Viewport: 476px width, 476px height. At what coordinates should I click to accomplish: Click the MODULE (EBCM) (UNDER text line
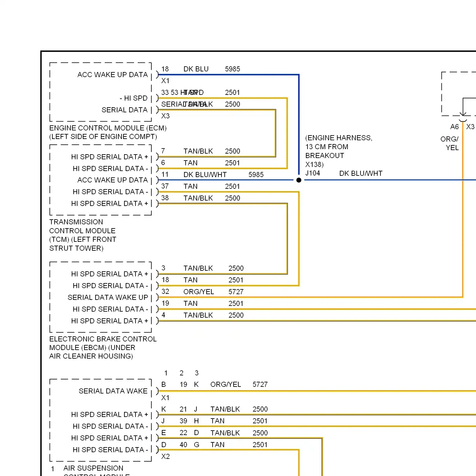click(x=92, y=347)
